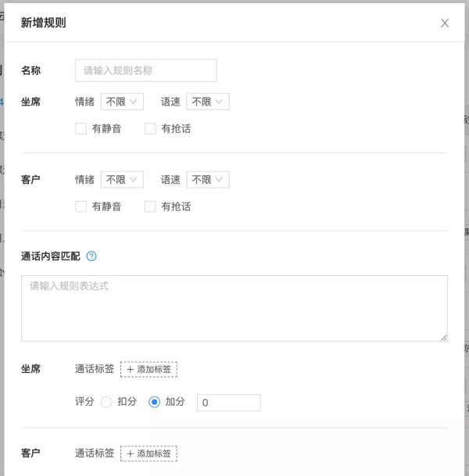Screen dimensions: 469x476
Task: Click the 规则名称 input field
Action: (145, 70)
